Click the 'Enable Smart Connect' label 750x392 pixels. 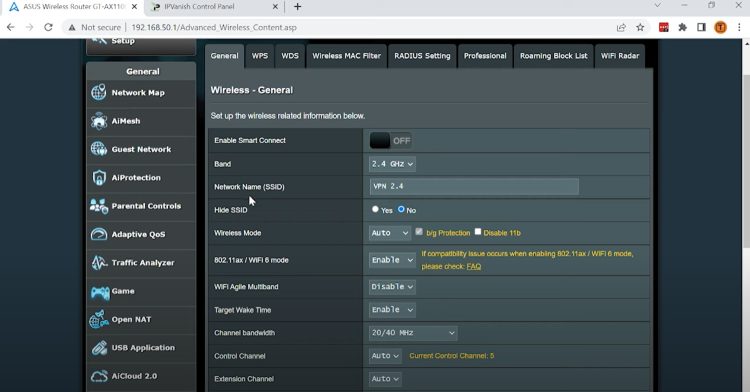(x=250, y=141)
